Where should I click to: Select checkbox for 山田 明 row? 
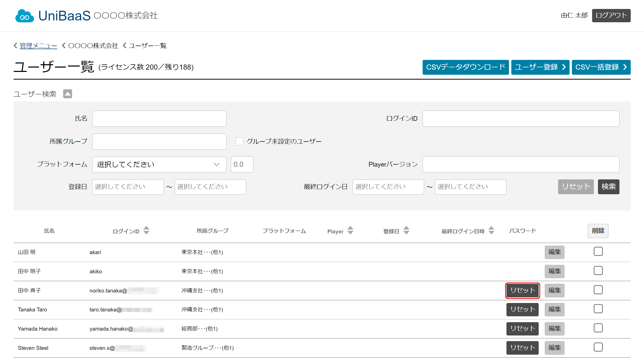point(598,252)
